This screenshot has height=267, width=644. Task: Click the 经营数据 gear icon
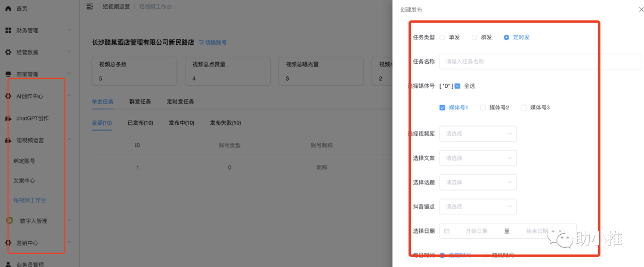8,53
